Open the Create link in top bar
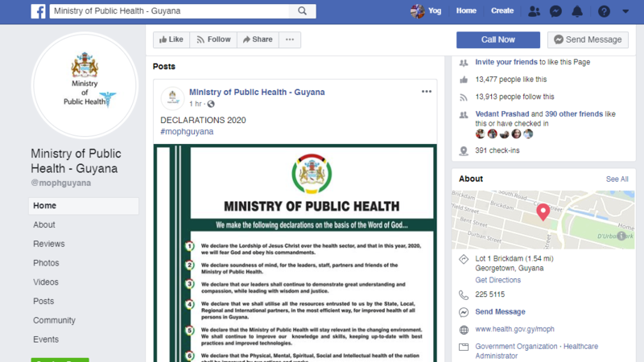 point(502,10)
